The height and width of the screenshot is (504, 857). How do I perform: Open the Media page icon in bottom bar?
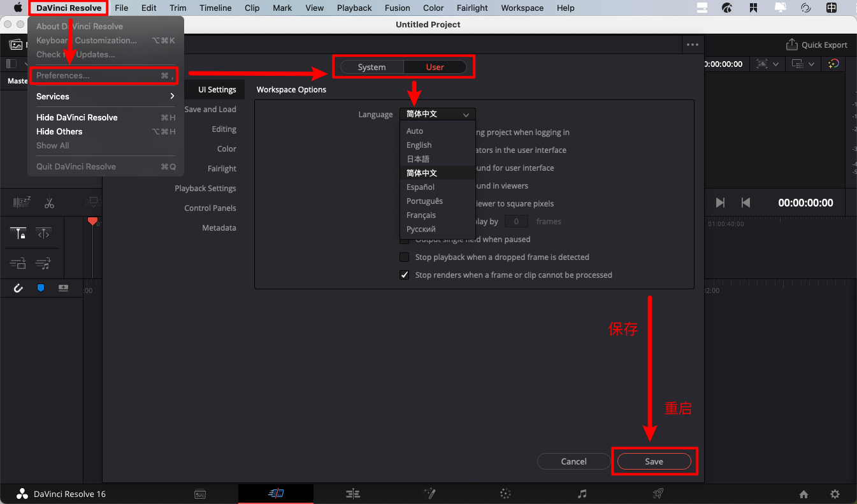coord(200,494)
